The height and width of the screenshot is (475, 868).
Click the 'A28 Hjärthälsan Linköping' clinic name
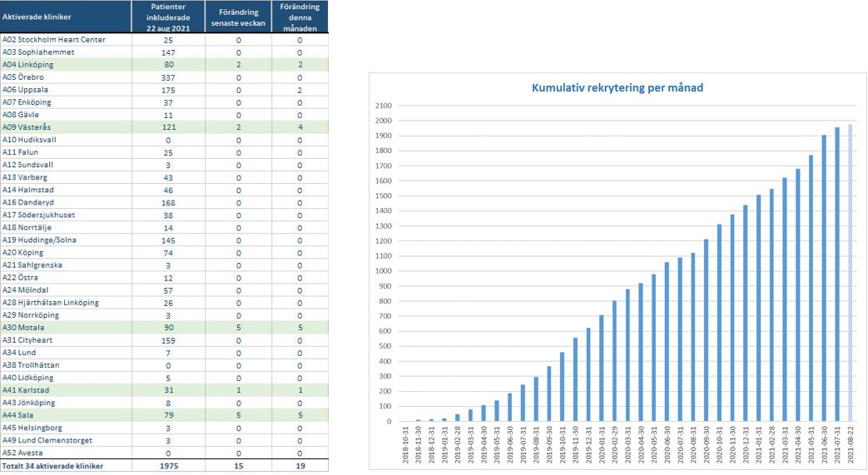[x=51, y=303]
